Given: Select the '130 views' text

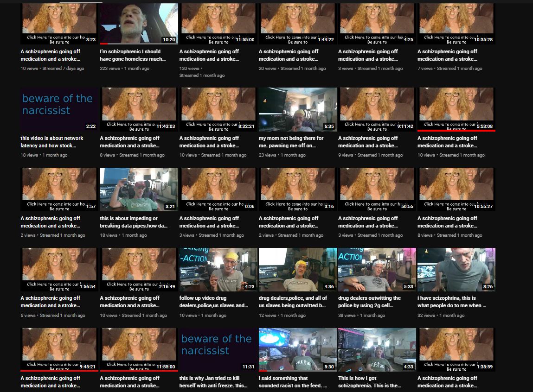Looking at the screenshot, I should pyautogui.click(x=189, y=69).
